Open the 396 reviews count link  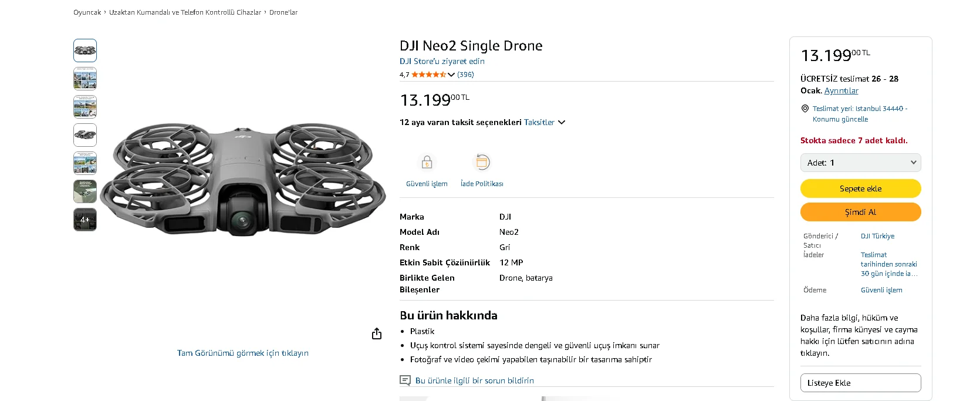click(x=465, y=75)
